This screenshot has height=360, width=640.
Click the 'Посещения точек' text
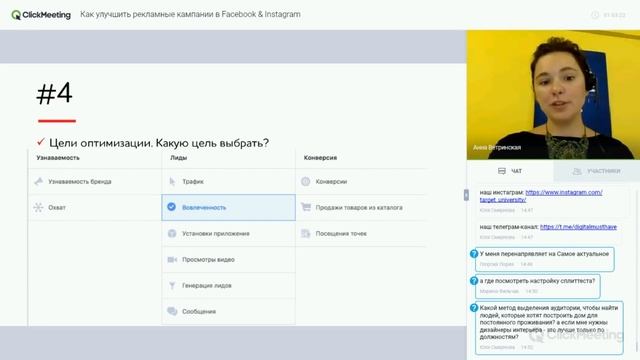(341, 233)
